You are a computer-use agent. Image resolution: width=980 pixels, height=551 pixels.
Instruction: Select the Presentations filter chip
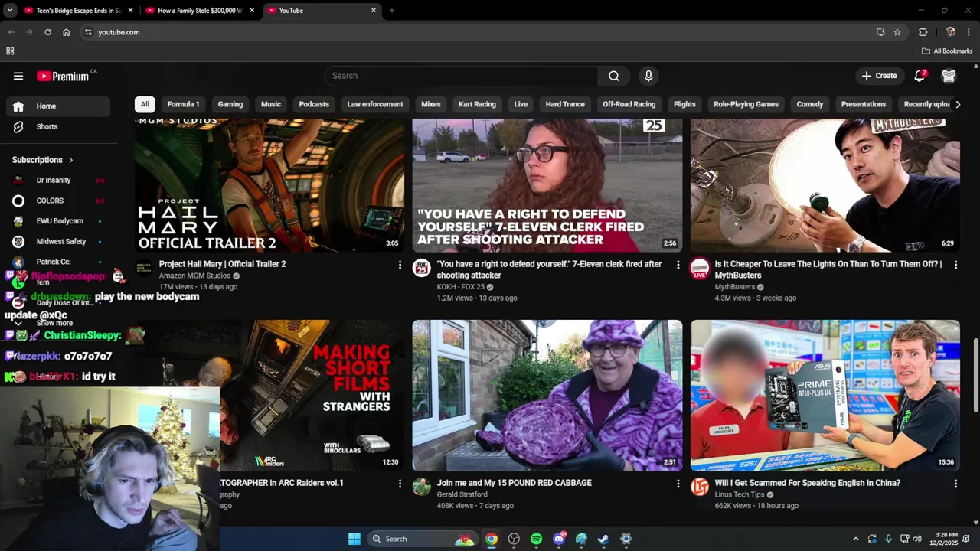pos(864,104)
